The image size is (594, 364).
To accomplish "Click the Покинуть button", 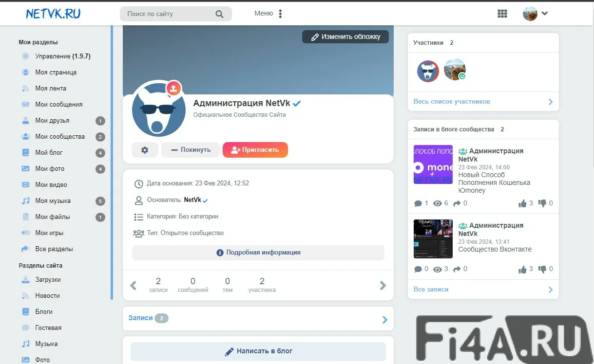I will pos(191,150).
